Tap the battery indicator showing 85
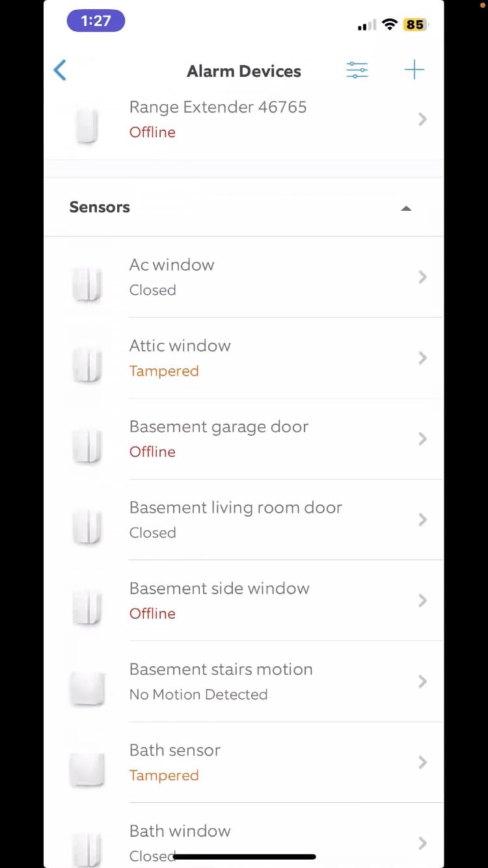This screenshot has width=488, height=868. (x=414, y=24)
